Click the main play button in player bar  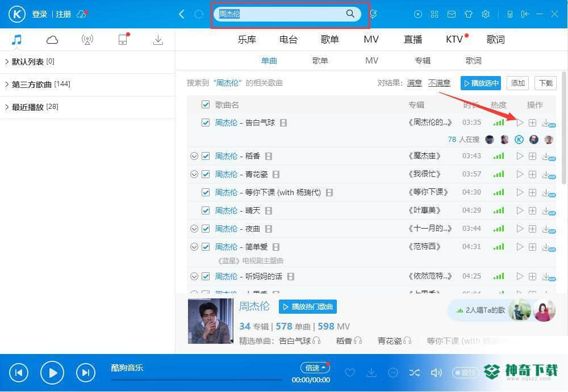52,373
